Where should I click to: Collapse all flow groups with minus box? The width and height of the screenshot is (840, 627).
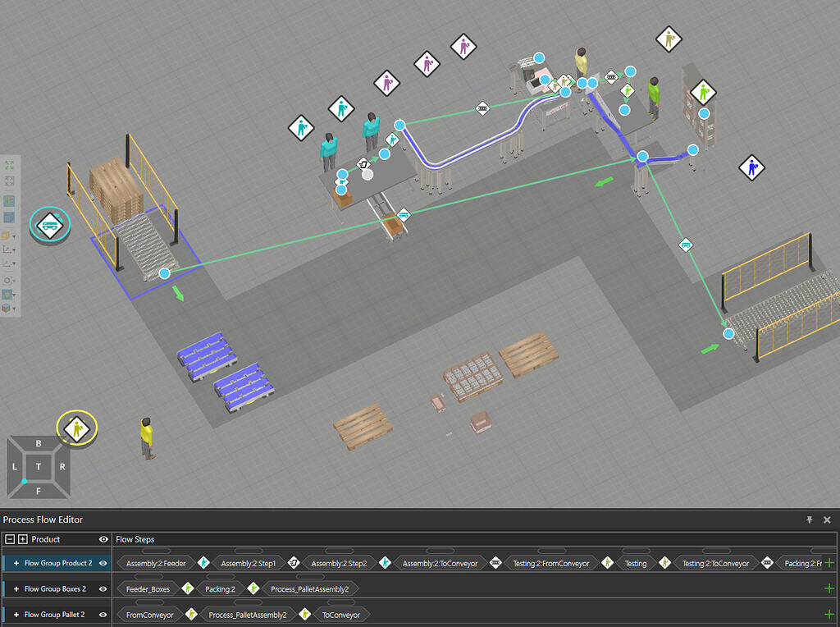click(x=10, y=539)
